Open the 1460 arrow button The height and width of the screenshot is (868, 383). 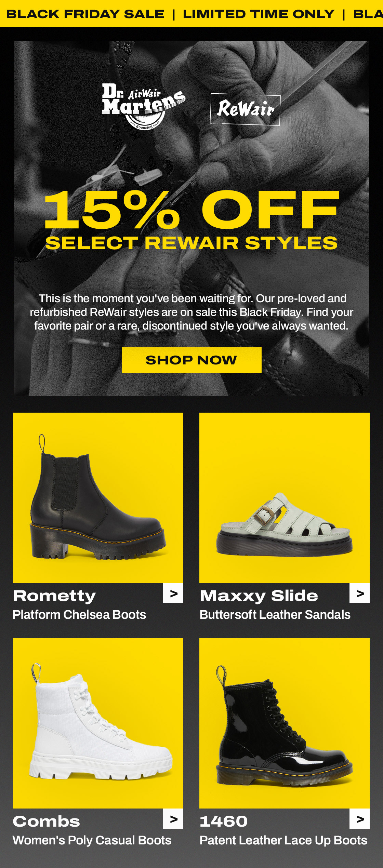[359, 819]
